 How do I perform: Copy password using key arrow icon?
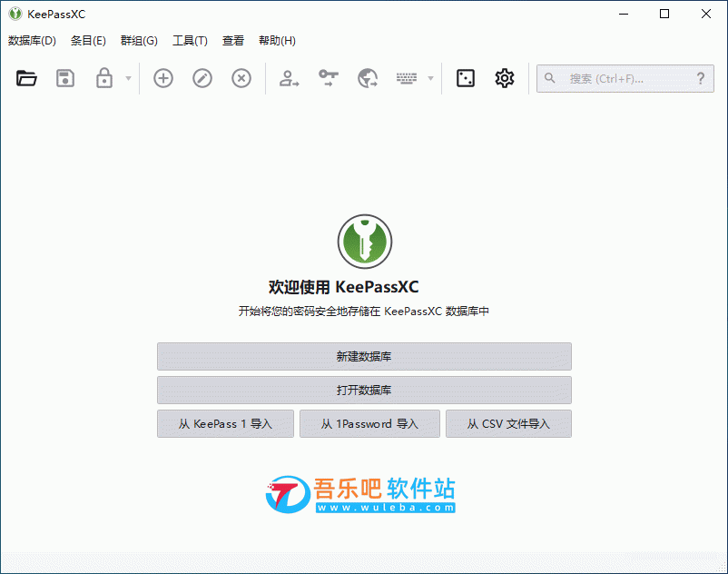(x=329, y=78)
